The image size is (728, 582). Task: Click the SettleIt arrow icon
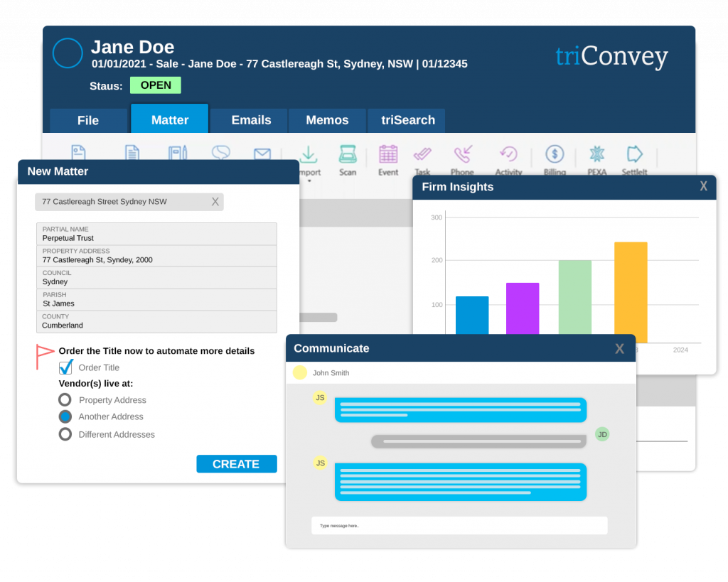635,153
